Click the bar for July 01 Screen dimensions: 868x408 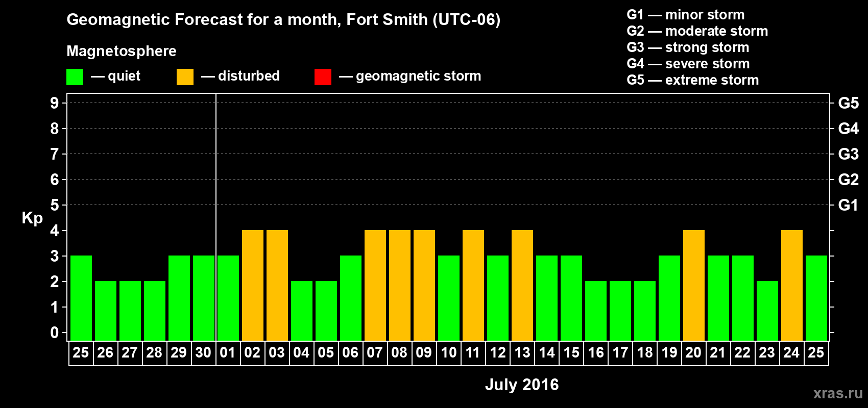pyautogui.click(x=228, y=298)
